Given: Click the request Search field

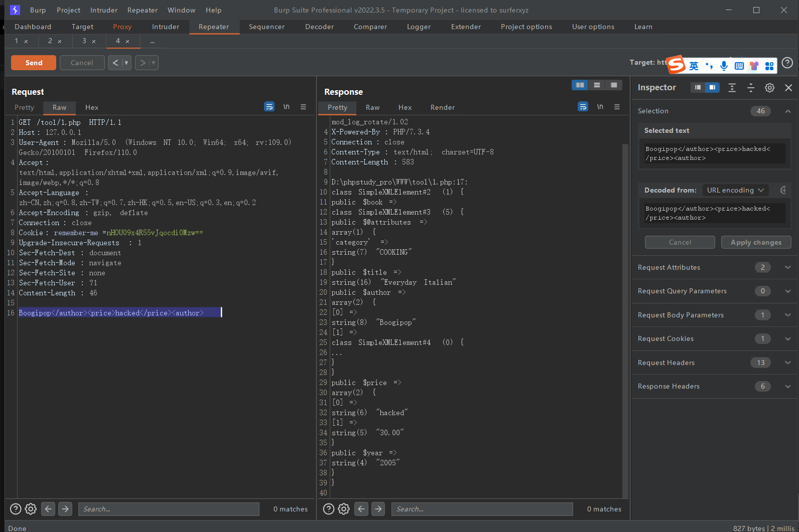Looking at the screenshot, I should (169, 509).
